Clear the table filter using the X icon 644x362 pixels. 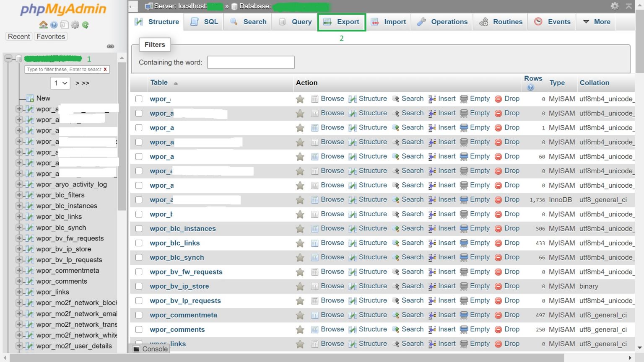click(105, 70)
